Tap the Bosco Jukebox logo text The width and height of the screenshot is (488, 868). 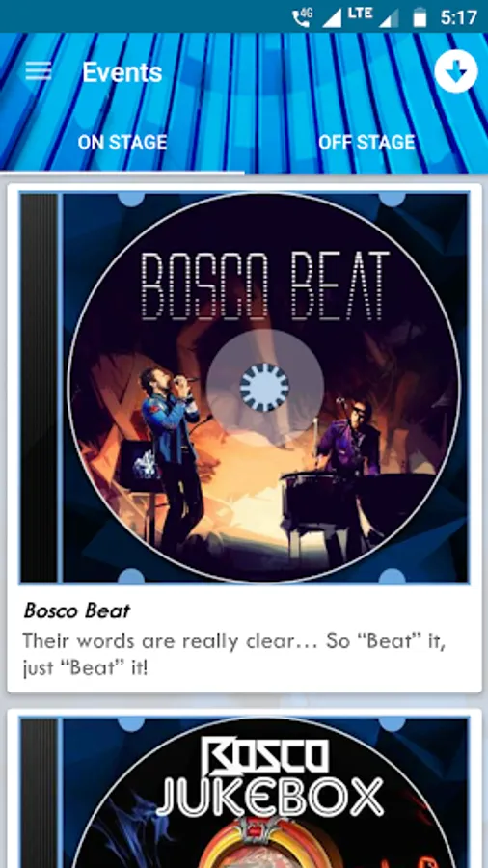click(269, 777)
